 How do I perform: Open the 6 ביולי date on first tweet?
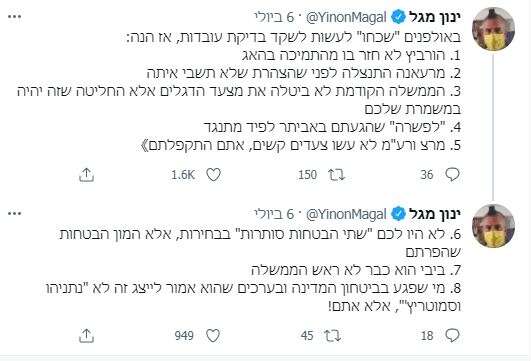click(x=274, y=17)
